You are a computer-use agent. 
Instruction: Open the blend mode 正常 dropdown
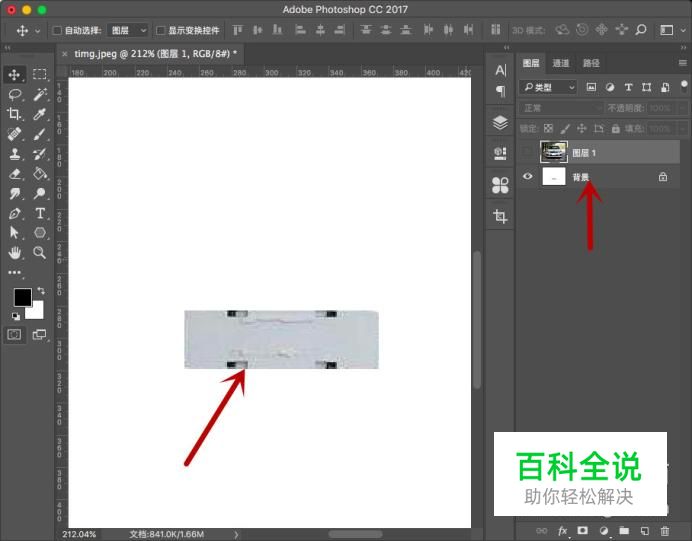coord(561,108)
